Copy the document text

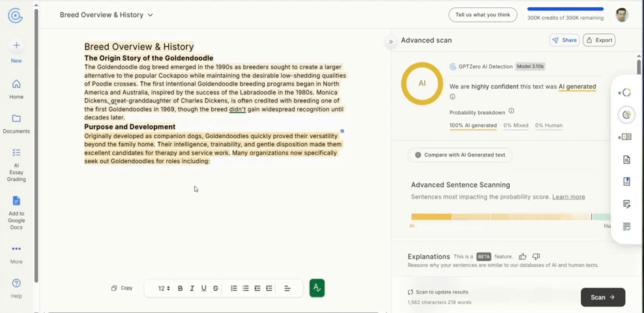122,288
